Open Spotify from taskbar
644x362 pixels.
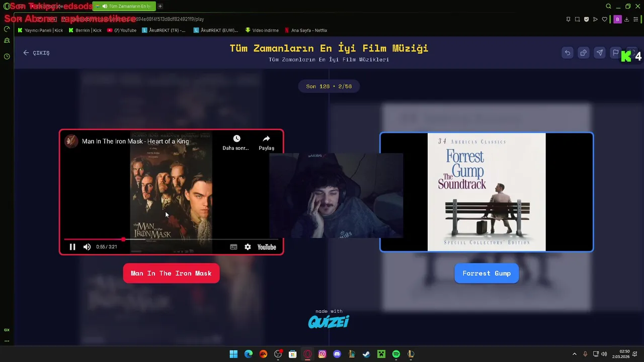396,354
